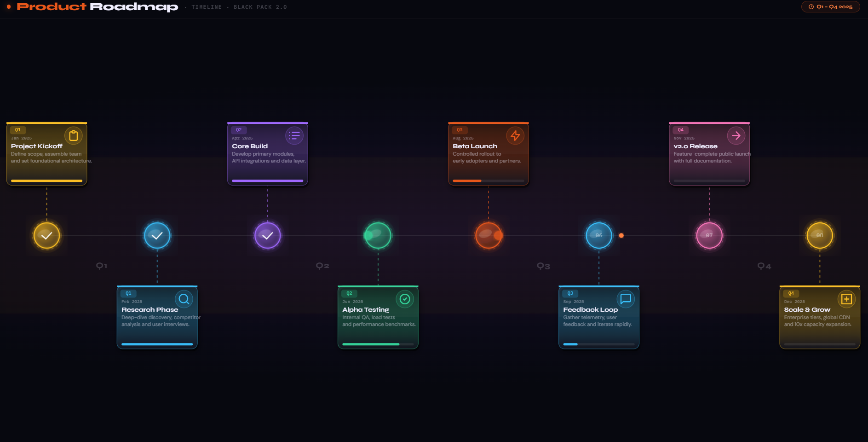Select the list icon on Core Build card
The image size is (868, 442).
tap(294, 135)
